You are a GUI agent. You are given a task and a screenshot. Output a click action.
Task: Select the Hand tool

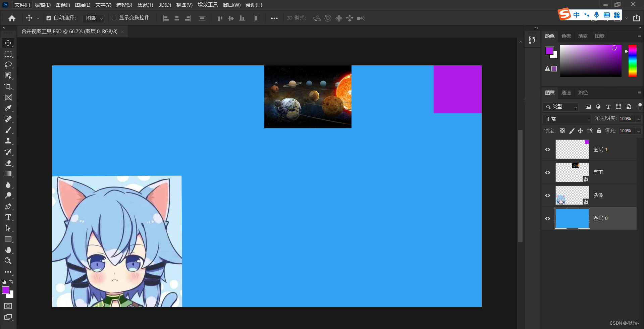click(8, 250)
